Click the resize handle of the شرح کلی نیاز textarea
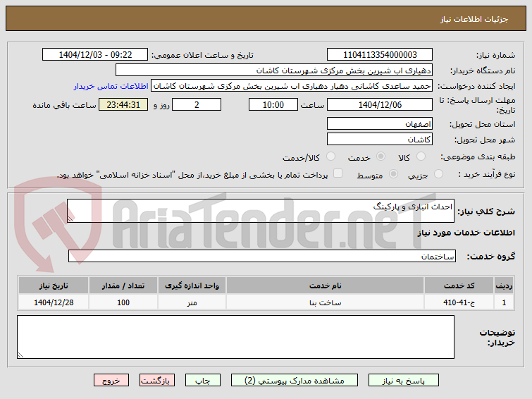The height and width of the screenshot is (399, 532). coord(70,219)
